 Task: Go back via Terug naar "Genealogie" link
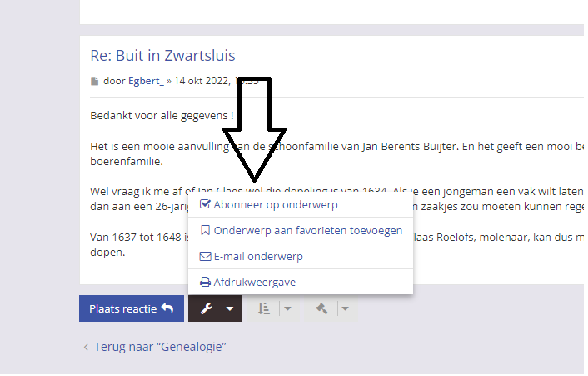(x=160, y=347)
